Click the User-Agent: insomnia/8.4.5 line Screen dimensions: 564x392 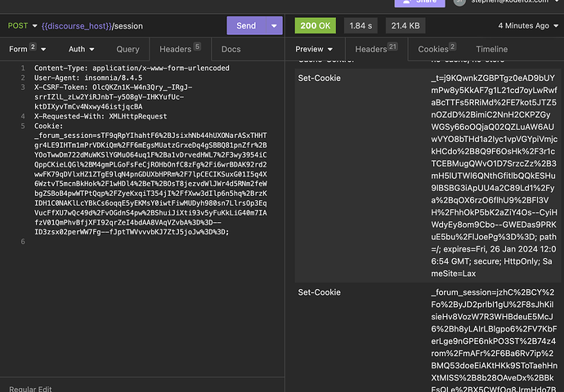(88, 78)
